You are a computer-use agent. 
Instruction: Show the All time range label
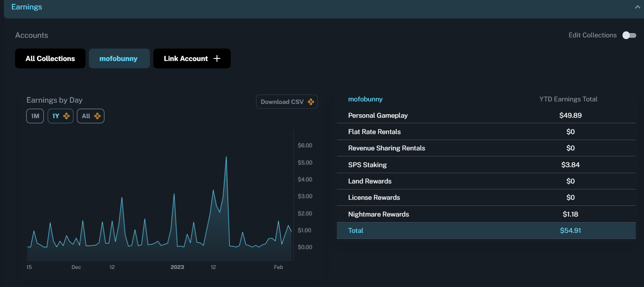pyautogui.click(x=86, y=116)
